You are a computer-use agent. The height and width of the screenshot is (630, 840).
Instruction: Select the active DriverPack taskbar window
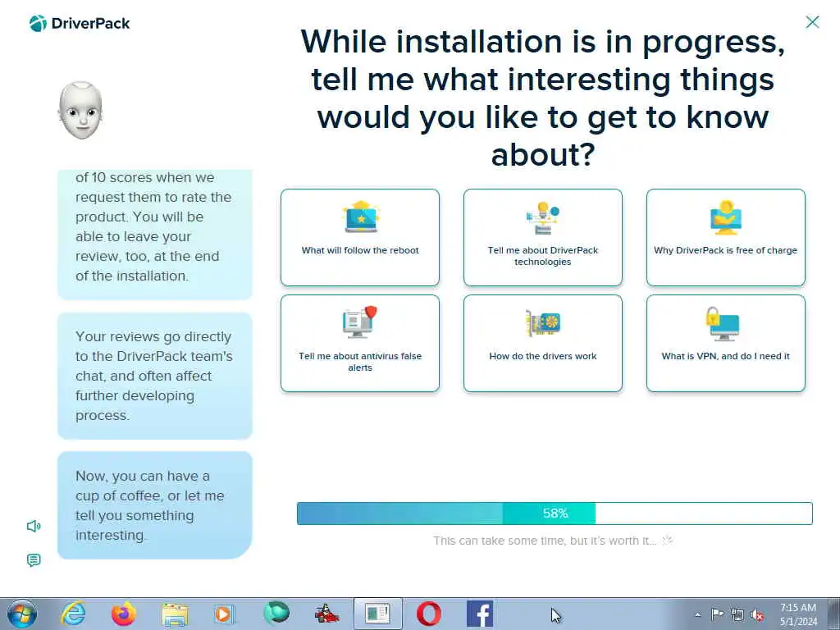coord(377,614)
